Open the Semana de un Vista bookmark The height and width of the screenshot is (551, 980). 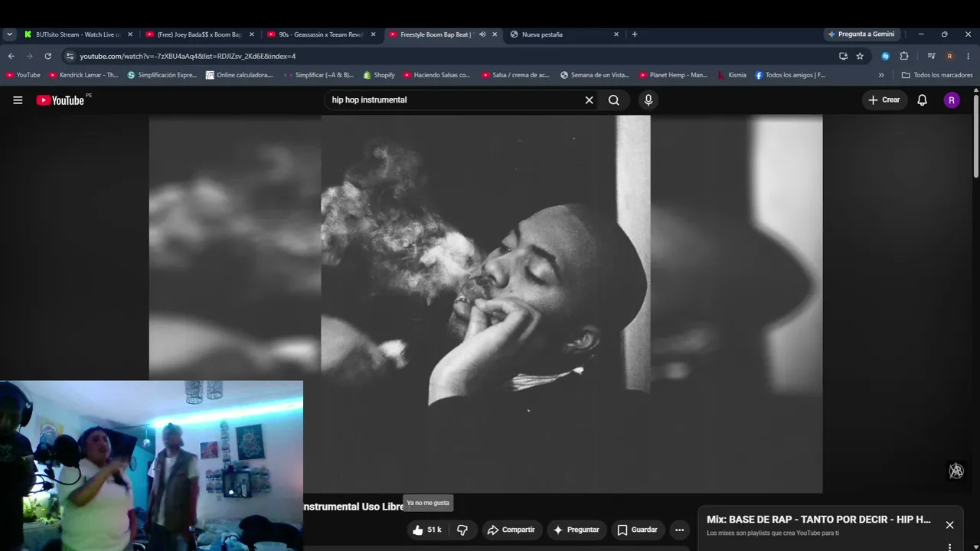click(595, 75)
